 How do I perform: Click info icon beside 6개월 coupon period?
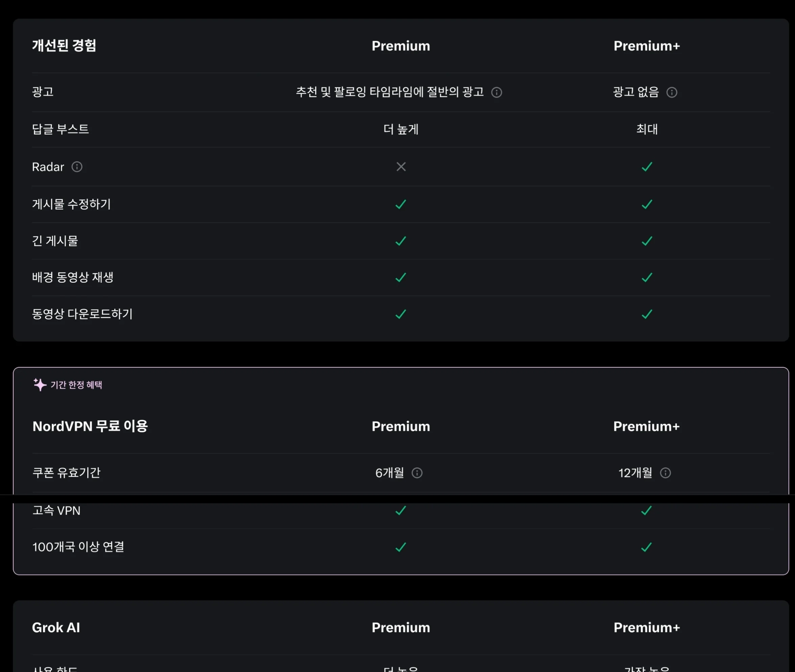417,473
